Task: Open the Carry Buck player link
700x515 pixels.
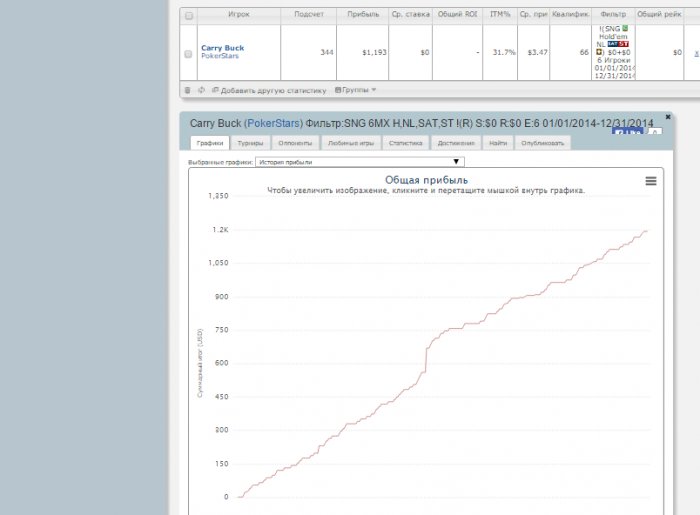Action: pyautogui.click(x=222, y=48)
